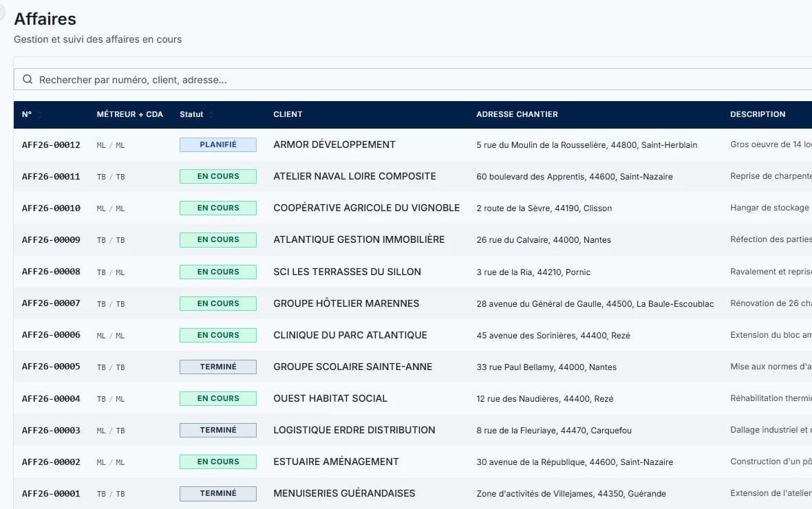Image resolution: width=812 pixels, height=509 pixels.
Task: Select client OUEST HABITAT SOCIAL
Action: tap(330, 398)
